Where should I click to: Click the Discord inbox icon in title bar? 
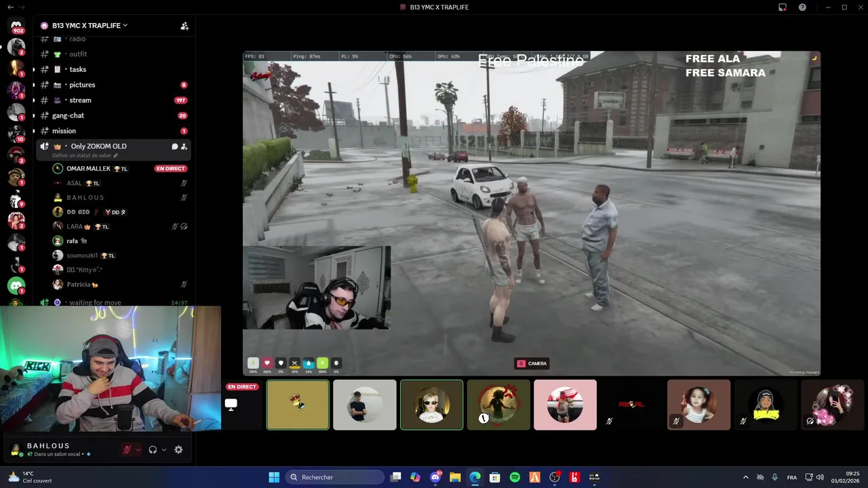pyautogui.click(x=783, y=7)
